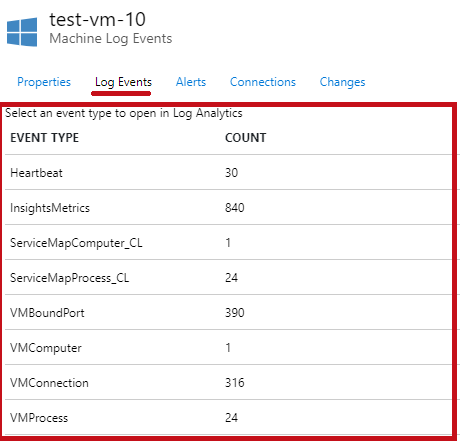Screen dimensions: 460x445
Task: Click the test-vm-10 machine title
Action: 97,19
